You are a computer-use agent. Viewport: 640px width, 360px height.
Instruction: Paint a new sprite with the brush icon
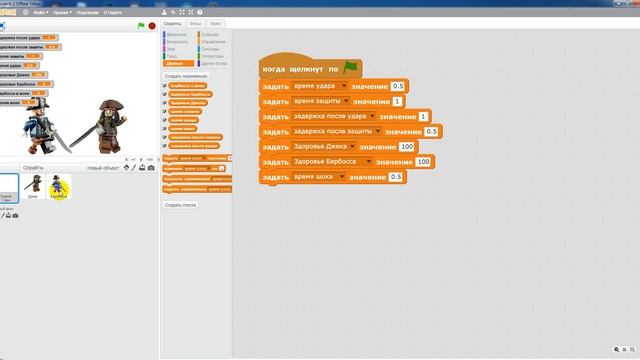(x=134, y=168)
